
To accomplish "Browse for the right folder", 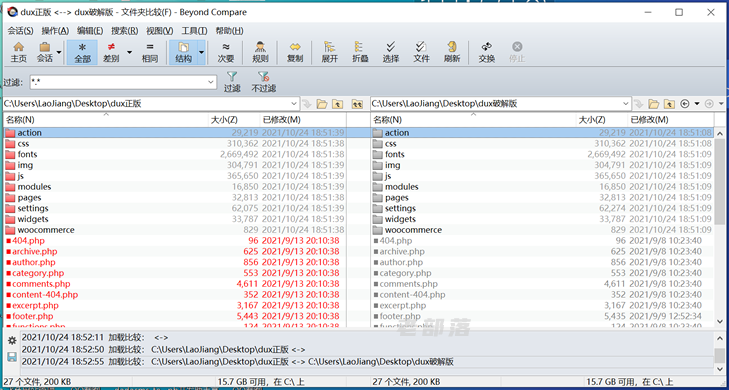I will point(654,104).
